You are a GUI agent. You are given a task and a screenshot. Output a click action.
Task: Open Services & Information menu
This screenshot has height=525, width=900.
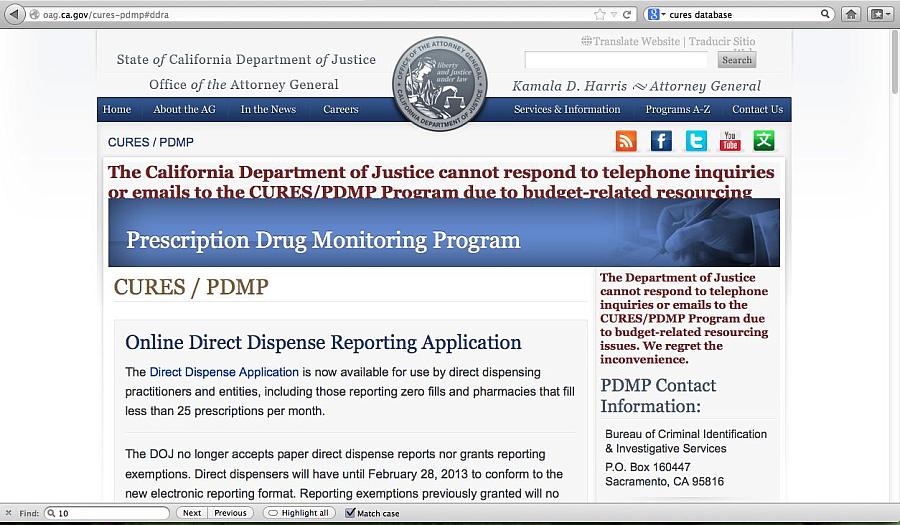point(567,109)
